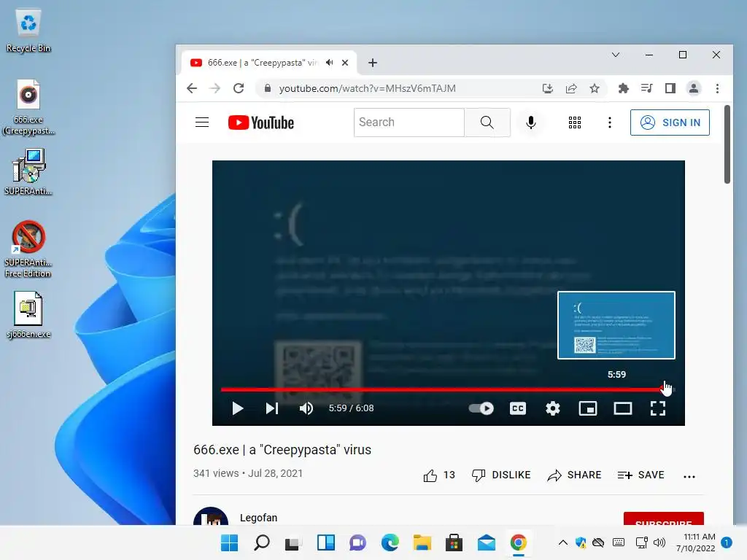The image size is (747, 560).
Task: Open Chrome profile avatar
Action: coord(694,88)
